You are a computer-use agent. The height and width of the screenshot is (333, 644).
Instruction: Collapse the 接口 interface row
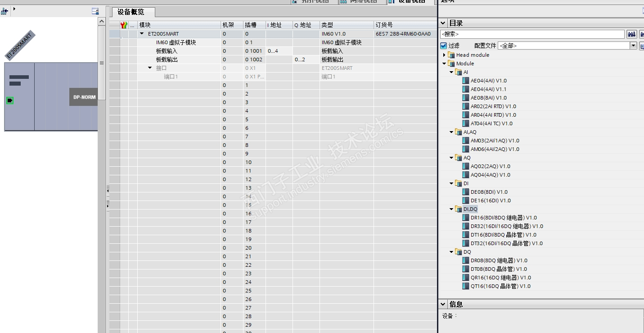point(150,68)
